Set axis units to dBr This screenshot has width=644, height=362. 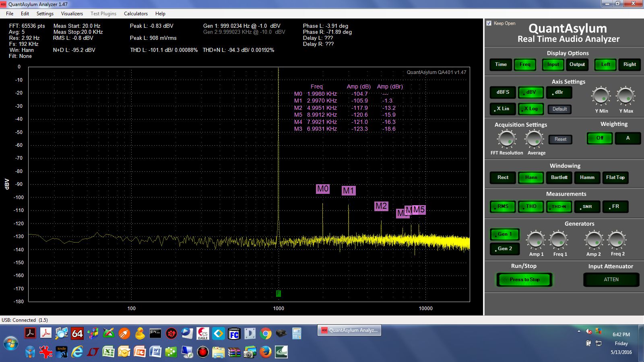point(559,93)
